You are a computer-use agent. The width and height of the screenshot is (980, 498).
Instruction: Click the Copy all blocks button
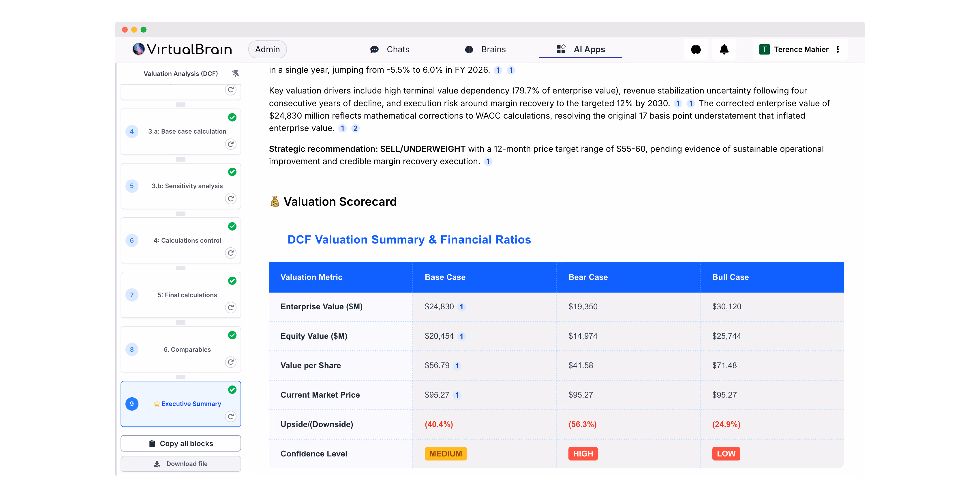click(181, 443)
